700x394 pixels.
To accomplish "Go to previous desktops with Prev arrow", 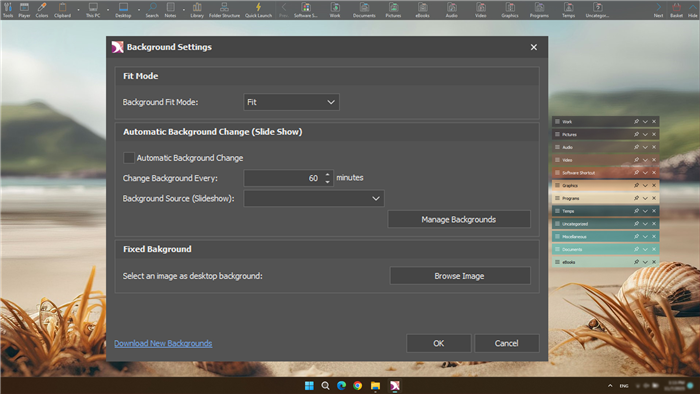I will (x=283, y=10).
